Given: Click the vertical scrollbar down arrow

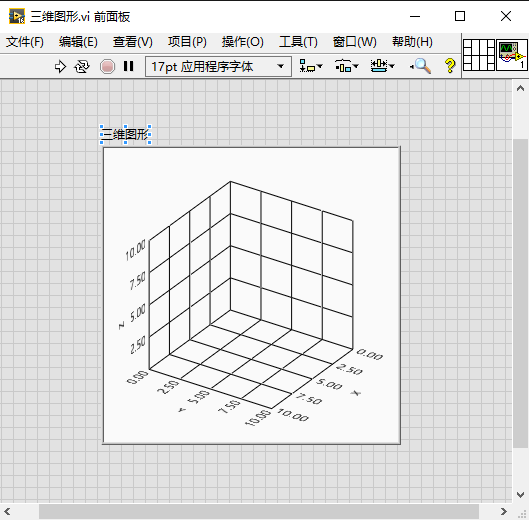Looking at the screenshot, I should click(520, 495).
